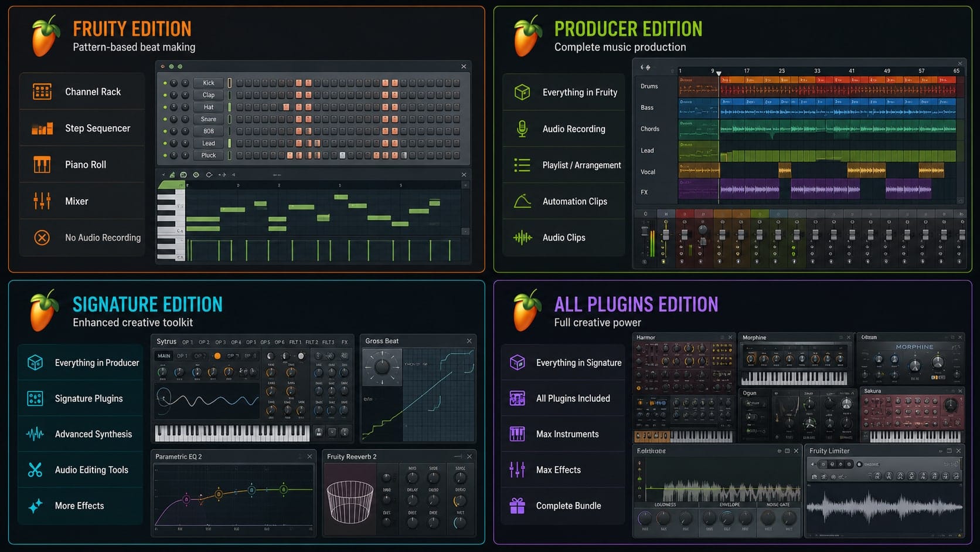Select the Drums track in the playlist
The image size is (980, 552).
pyautogui.click(x=649, y=86)
